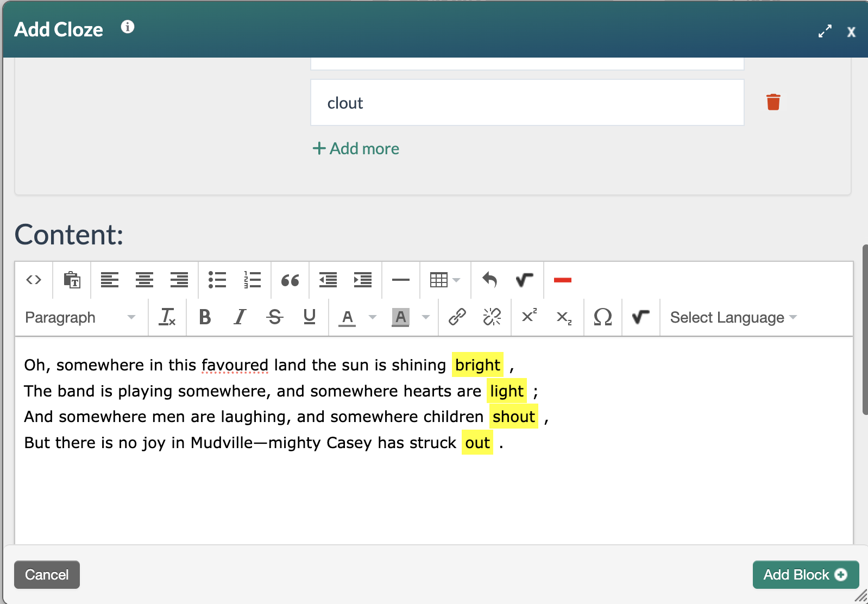
Task: Increase the paragraph indent
Action: (x=363, y=280)
